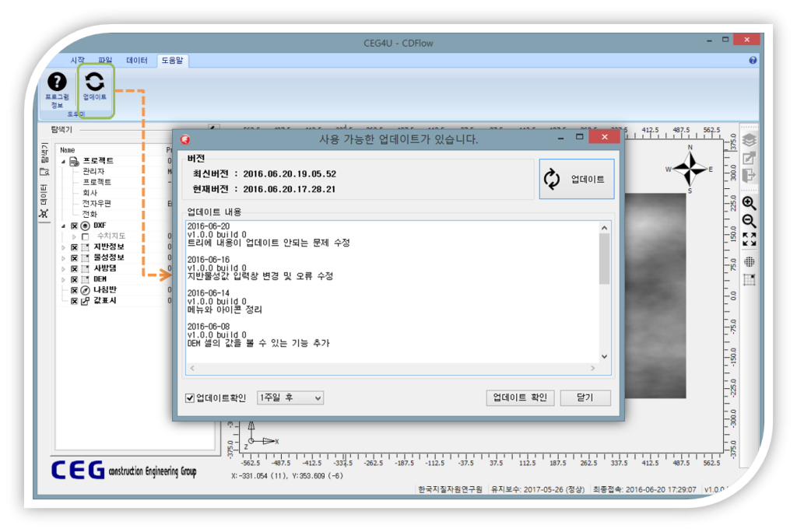Click the network node icon on sidebar
This screenshot has width=797, height=532.
click(44, 213)
